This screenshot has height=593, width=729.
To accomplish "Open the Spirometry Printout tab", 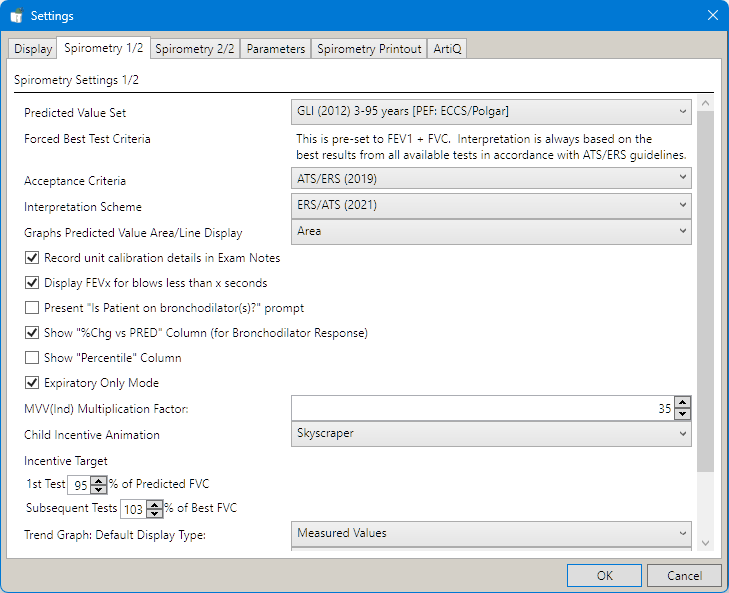I will coord(369,49).
